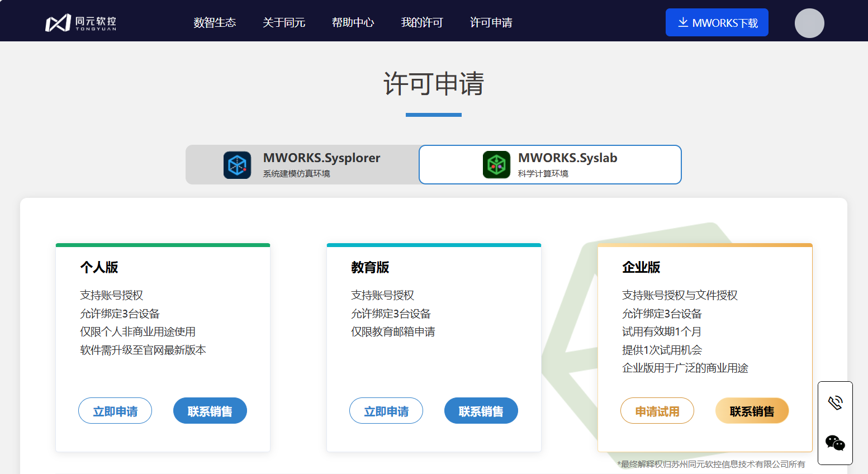The image size is (868, 474).
Task: Apply now for the 教育版 license
Action: [x=386, y=411]
